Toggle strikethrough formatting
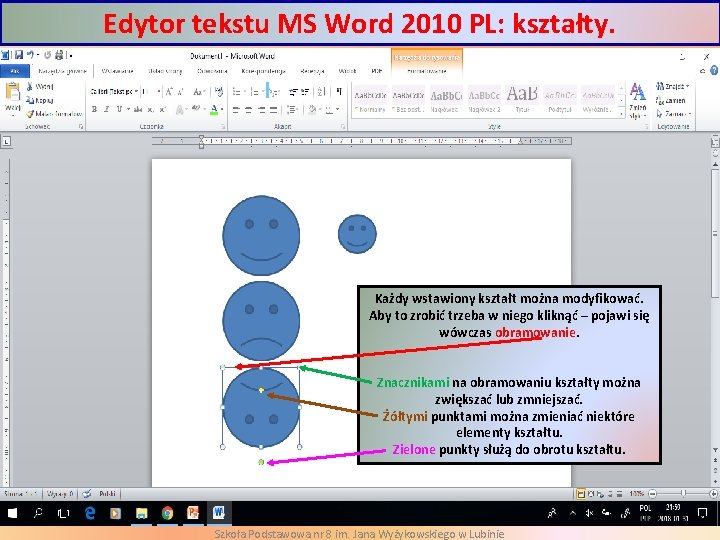 (x=137, y=109)
